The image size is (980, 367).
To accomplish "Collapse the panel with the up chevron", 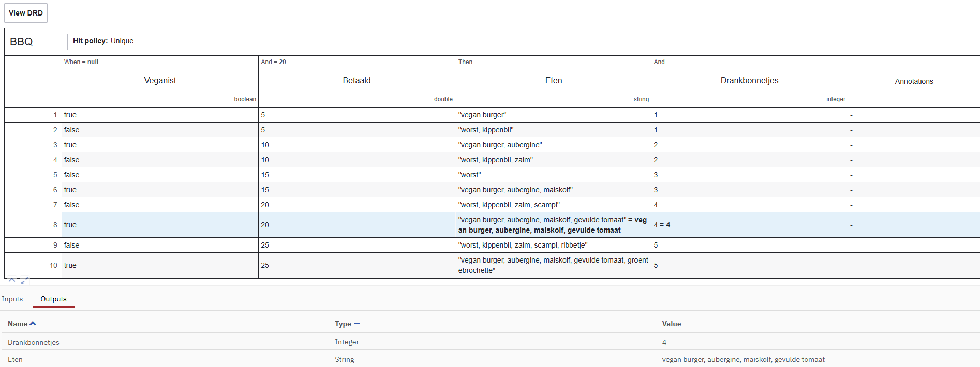I will click(11, 280).
